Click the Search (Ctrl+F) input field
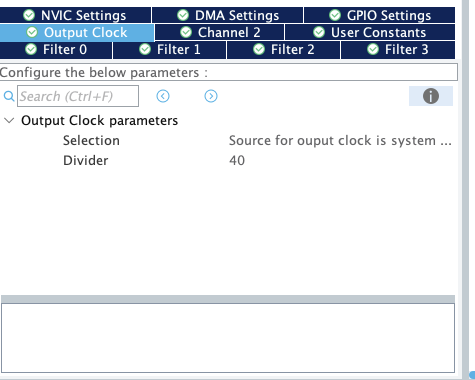Screen dimensions: 475x380 tap(78, 96)
